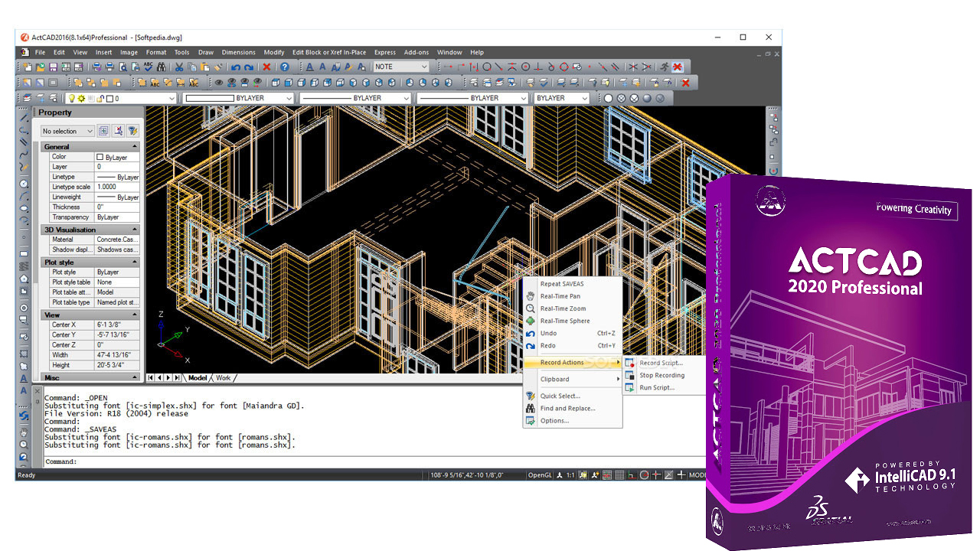Click the ABC Spell Check icon
Viewport: 980px width, 551px height.
point(148,67)
